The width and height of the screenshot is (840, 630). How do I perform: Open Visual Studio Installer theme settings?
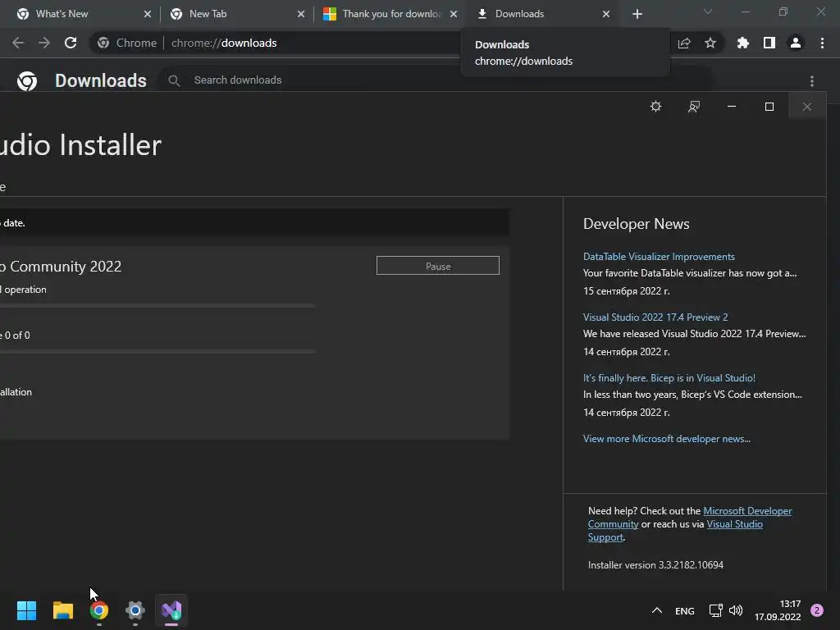(x=655, y=106)
